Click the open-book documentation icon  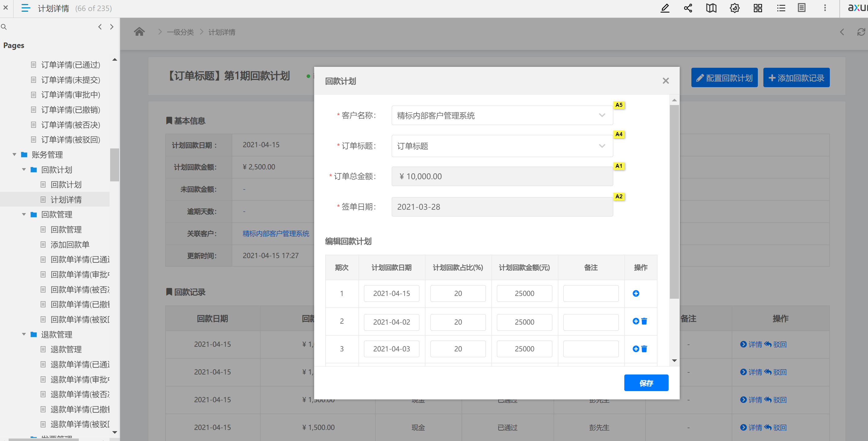(x=711, y=8)
